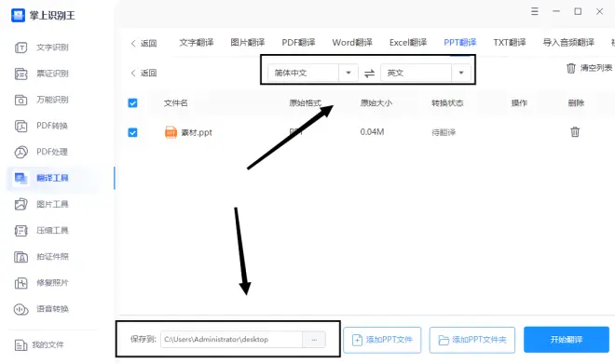Image resolution: width=615 pixels, height=364 pixels.
Task: Click the 文件名 column header
Action: pyautogui.click(x=176, y=103)
